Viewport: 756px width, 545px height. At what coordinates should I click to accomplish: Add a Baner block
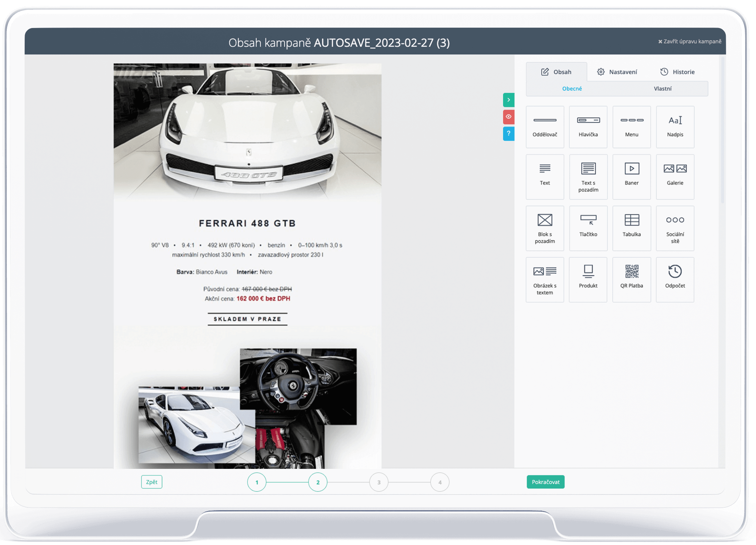tap(631, 177)
